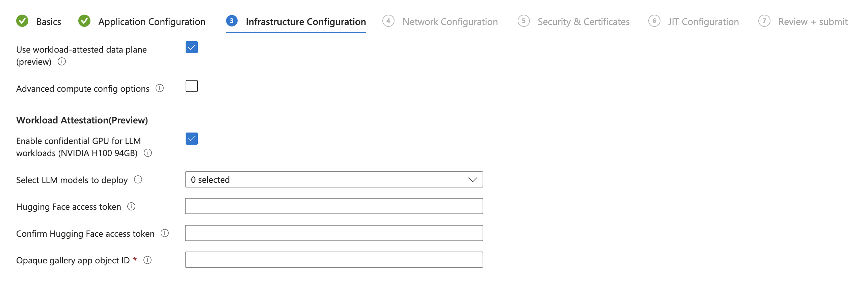Screen dimensions: 868x290
Task: Disable confidential GPU for LLM workloads checkbox
Action: pyautogui.click(x=192, y=139)
